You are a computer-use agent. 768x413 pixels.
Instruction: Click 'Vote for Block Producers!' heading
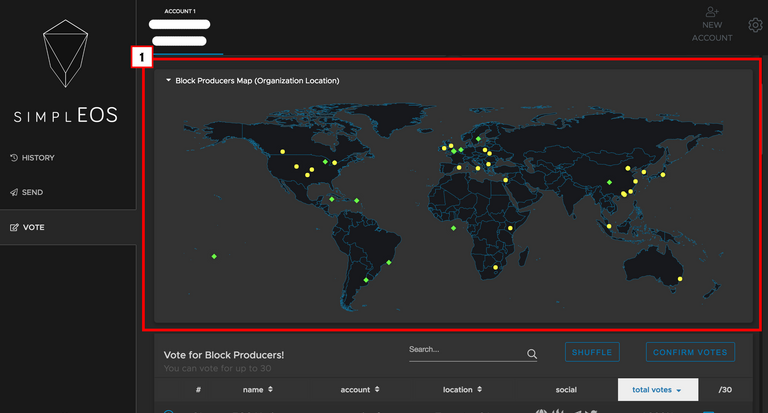(224, 355)
